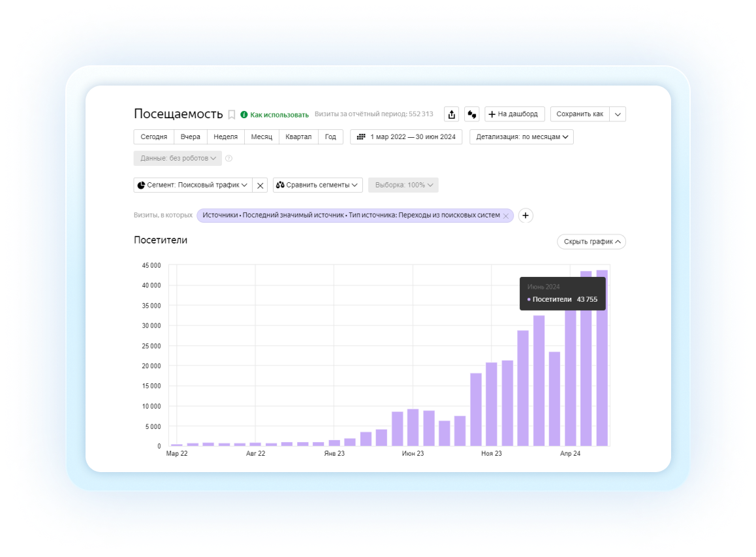The image size is (756, 557).
Task: Click the Авг 22 axis label
Action: click(255, 453)
